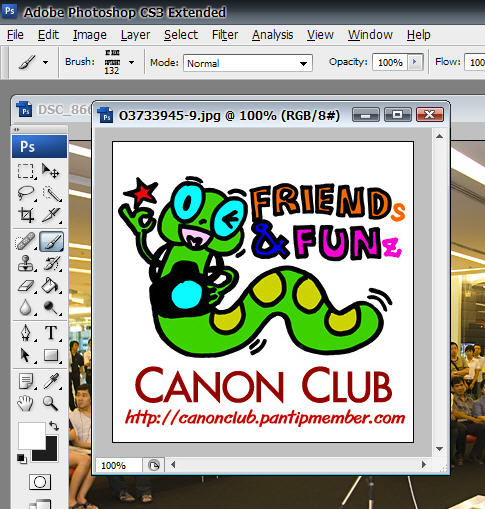This screenshot has height=509, width=485.
Task: Collapse the toolbox panel double-arrow
Action: (x=16, y=129)
